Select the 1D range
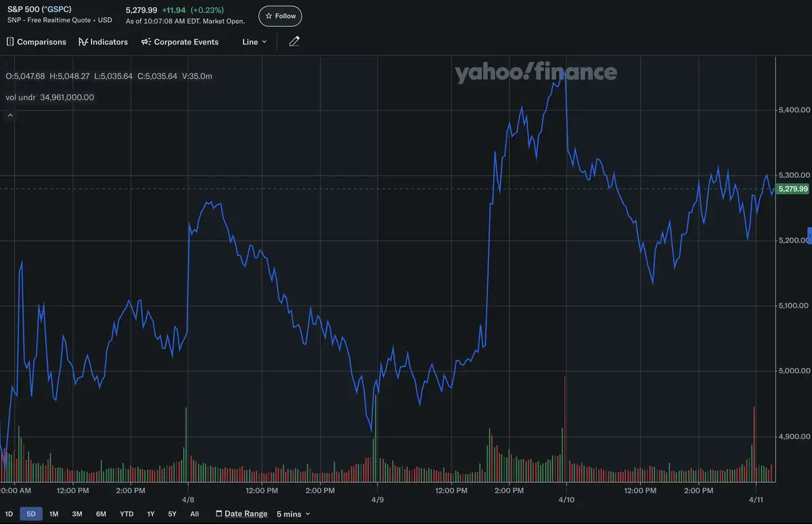 9,514
